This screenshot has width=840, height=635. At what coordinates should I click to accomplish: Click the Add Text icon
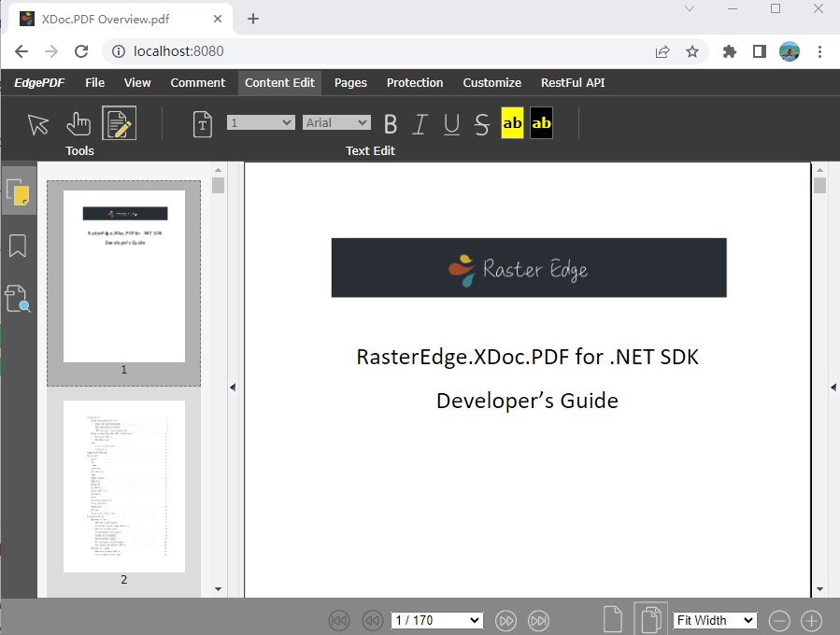202,123
